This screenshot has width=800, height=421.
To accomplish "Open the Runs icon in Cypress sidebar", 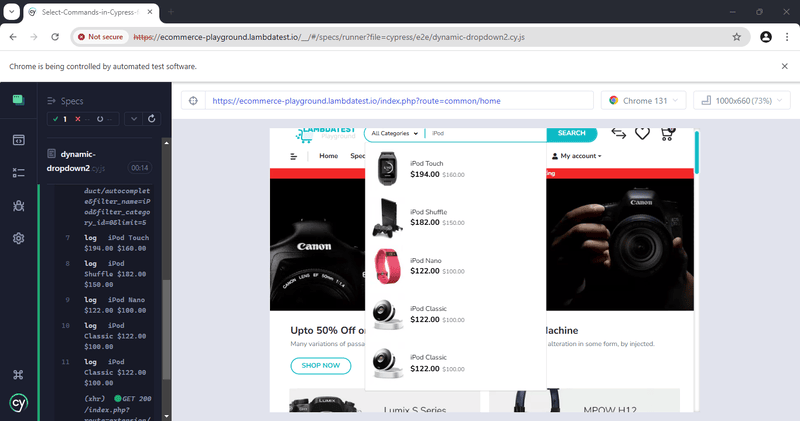I will pyautogui.click(x=18, y=140).
